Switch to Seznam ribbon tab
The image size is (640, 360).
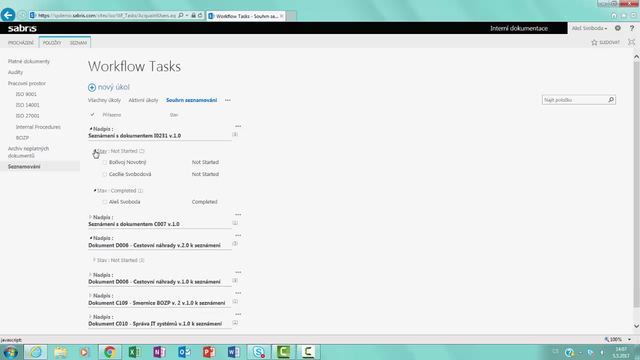point(78,43)
